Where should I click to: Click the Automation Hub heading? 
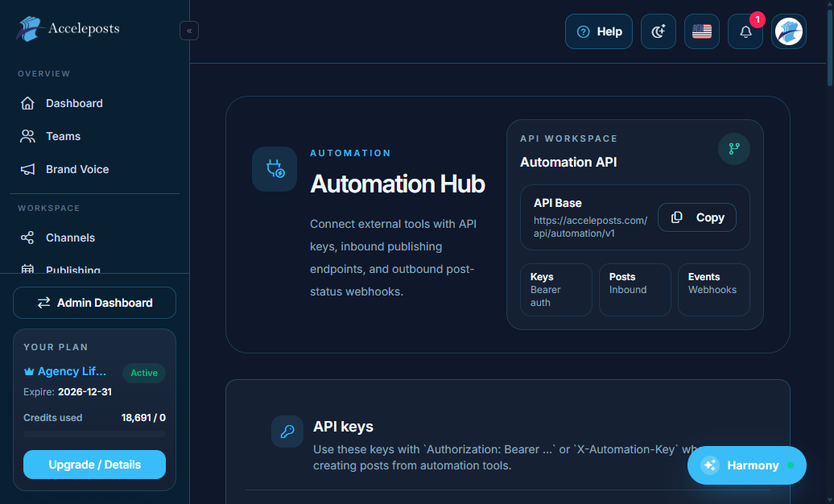click(398, 184)
